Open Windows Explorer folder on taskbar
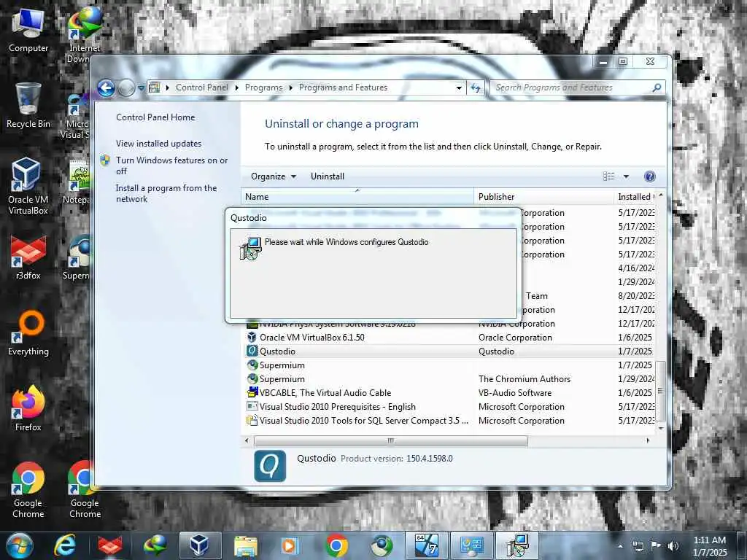The width and height of the screenshot is (747, 560). click(245, 545)
